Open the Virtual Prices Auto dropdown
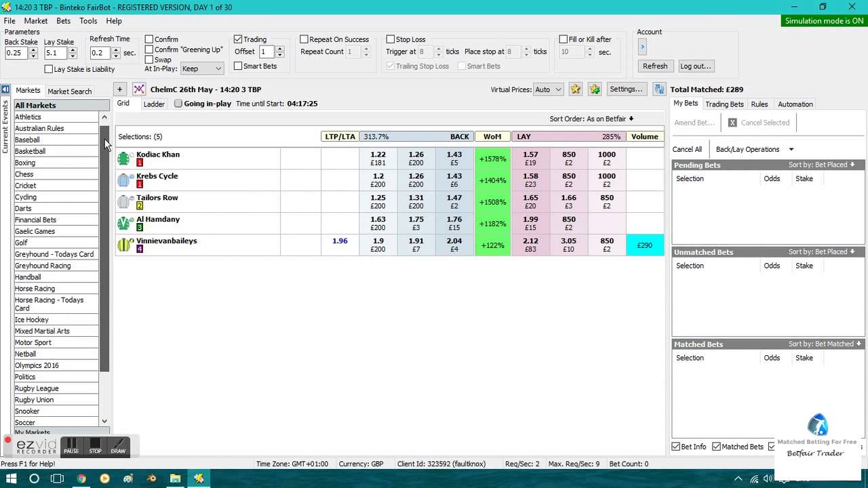This screenshot has height=488, width=868. (548, 89)
